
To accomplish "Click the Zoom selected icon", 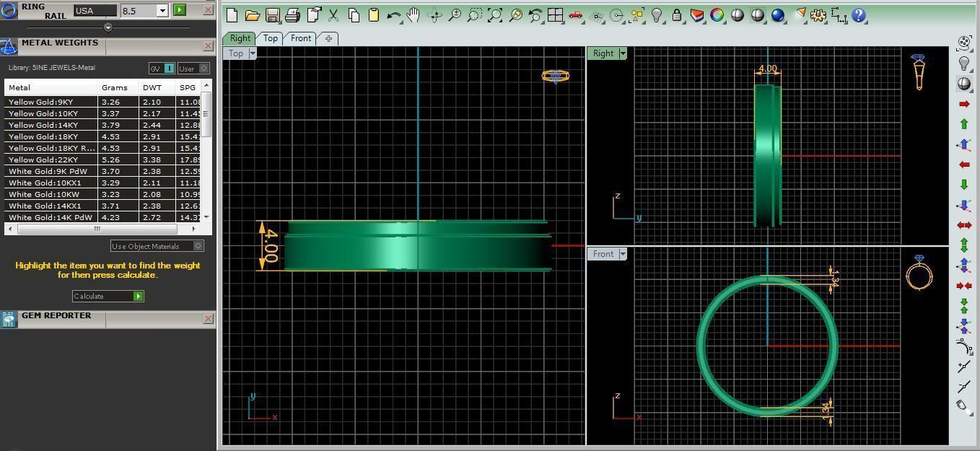I will point(515,14).
